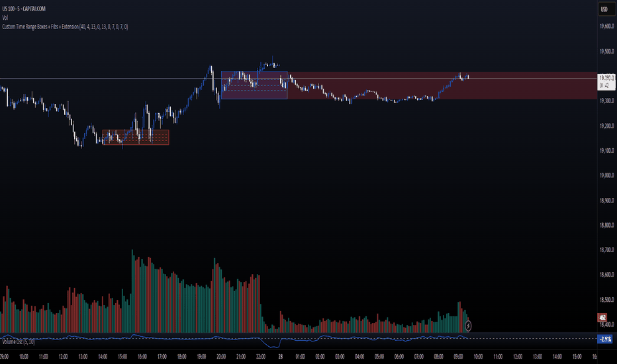
Task: Click the blue -2.91% oscillator value tag
Action: 605,339
